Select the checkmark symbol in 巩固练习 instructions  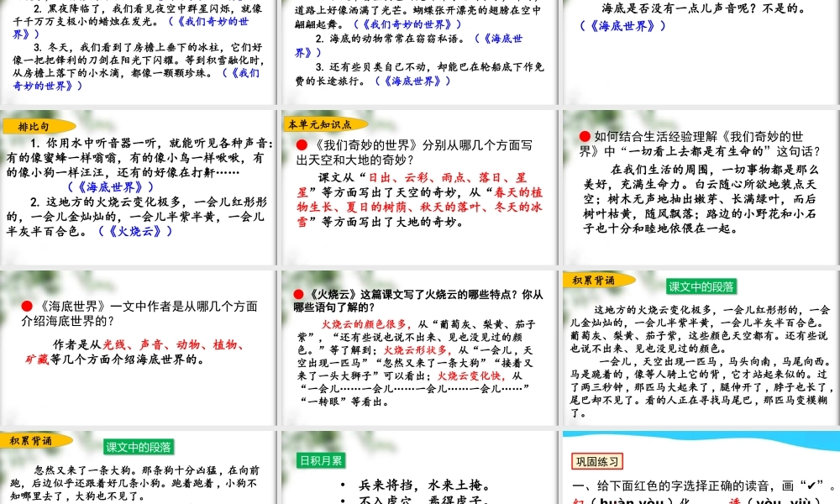coord(811,485)
